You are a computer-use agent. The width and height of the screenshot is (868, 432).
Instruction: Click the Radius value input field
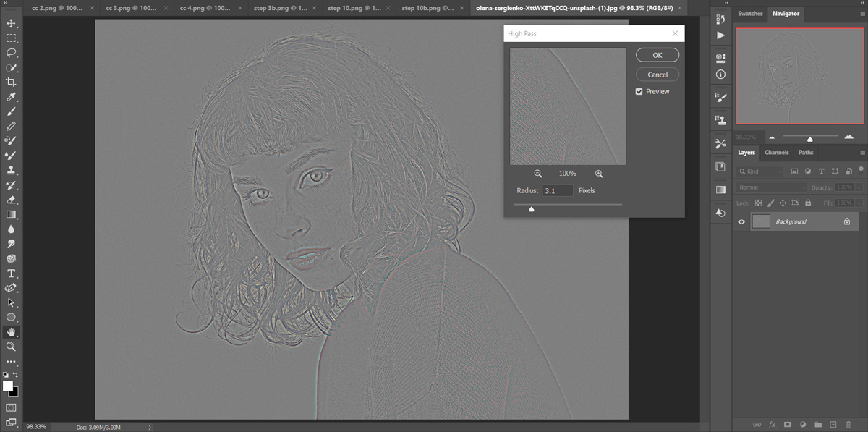click(x=558, y=190)
